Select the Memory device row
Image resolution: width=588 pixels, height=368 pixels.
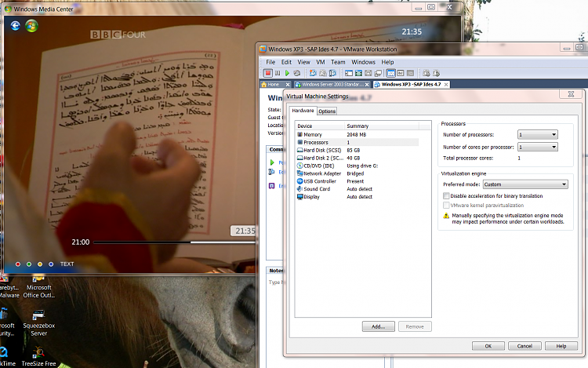coord(358,134)
